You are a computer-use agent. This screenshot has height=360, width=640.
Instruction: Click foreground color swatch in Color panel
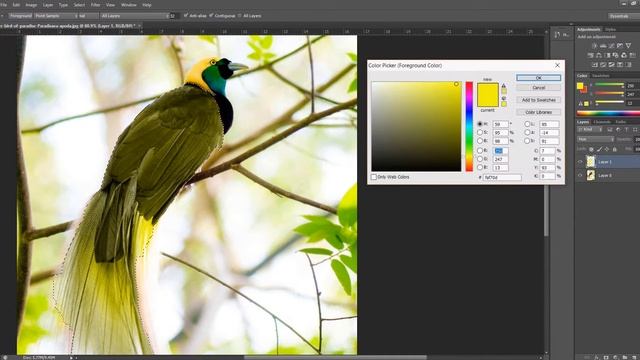coord(580,86)
